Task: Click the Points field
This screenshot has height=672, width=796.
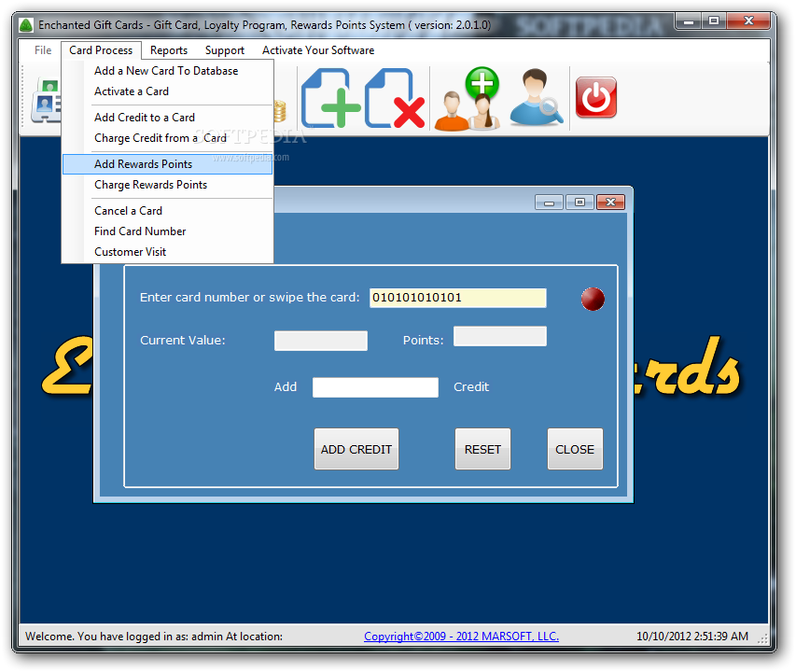Action: click(x=500, y=336)
